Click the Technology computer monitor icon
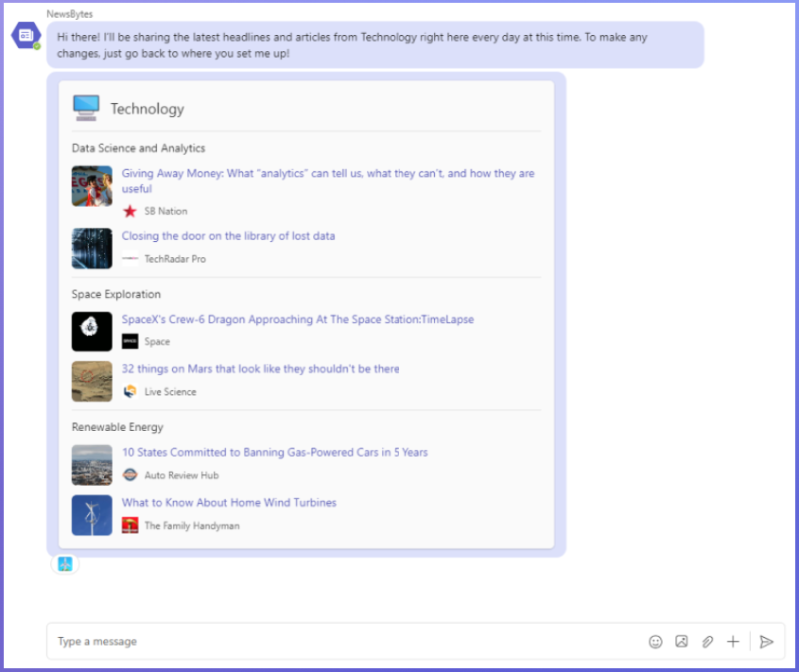Image resolution: width=799 pixels, height=672 pixels. 86,108
